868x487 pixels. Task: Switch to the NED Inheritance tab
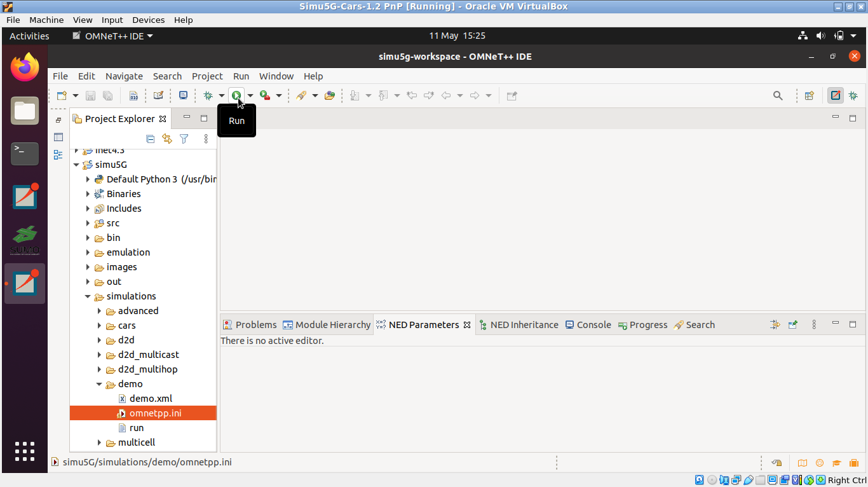point(519,325)
